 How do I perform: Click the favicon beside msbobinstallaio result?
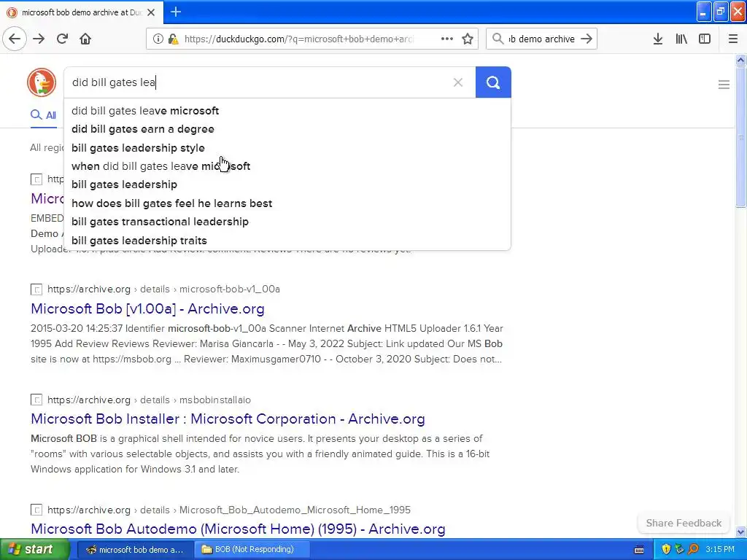click(36, 400)
